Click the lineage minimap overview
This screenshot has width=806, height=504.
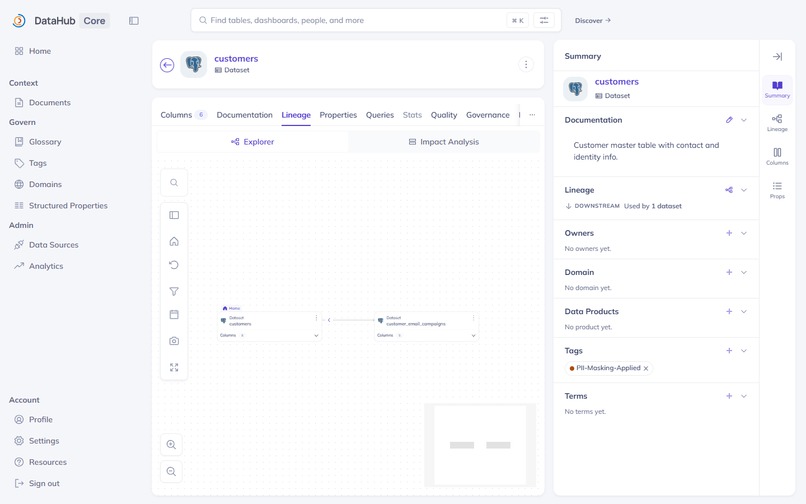click(480, 445)
